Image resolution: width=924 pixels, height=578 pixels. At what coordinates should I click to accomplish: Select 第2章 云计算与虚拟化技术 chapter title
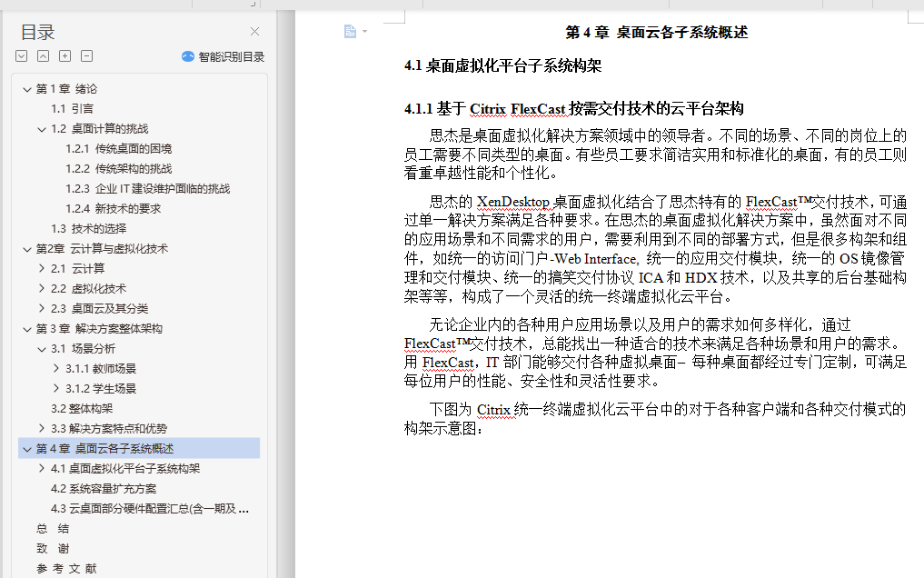[x=102, y=249]
